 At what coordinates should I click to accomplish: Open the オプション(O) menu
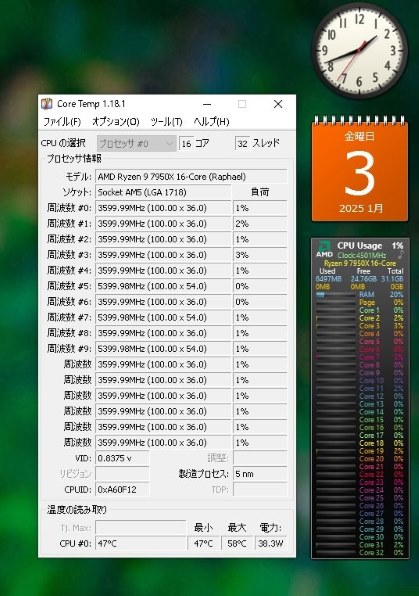coord(116,122)
